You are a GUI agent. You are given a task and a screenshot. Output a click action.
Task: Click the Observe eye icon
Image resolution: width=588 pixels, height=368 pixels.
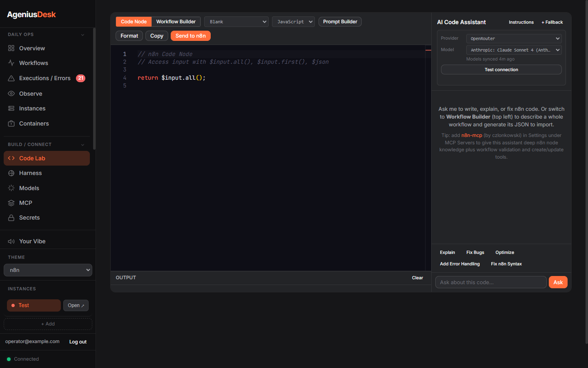point(11,94)
